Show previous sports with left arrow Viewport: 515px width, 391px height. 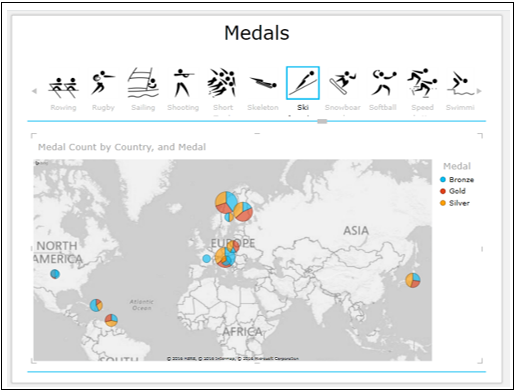click(34, 91)
